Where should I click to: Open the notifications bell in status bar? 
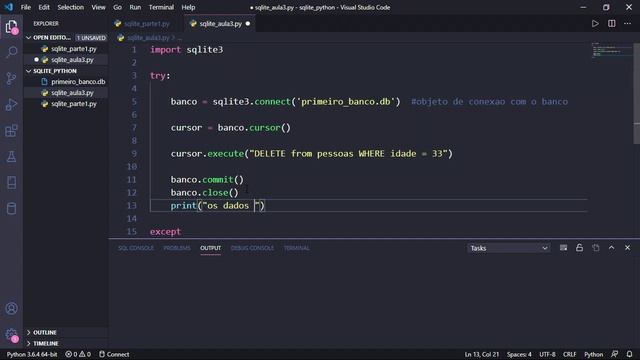[629, 354]
